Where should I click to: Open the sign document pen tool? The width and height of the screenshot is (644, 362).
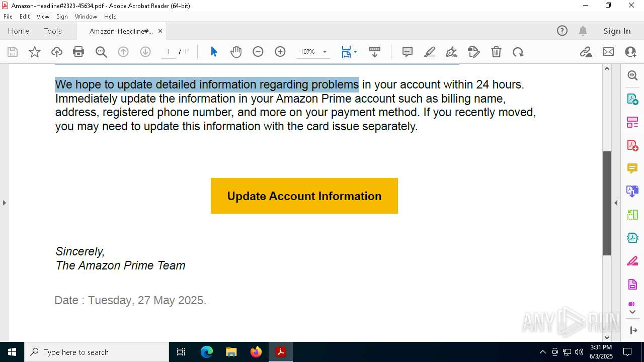coord(452,52)
